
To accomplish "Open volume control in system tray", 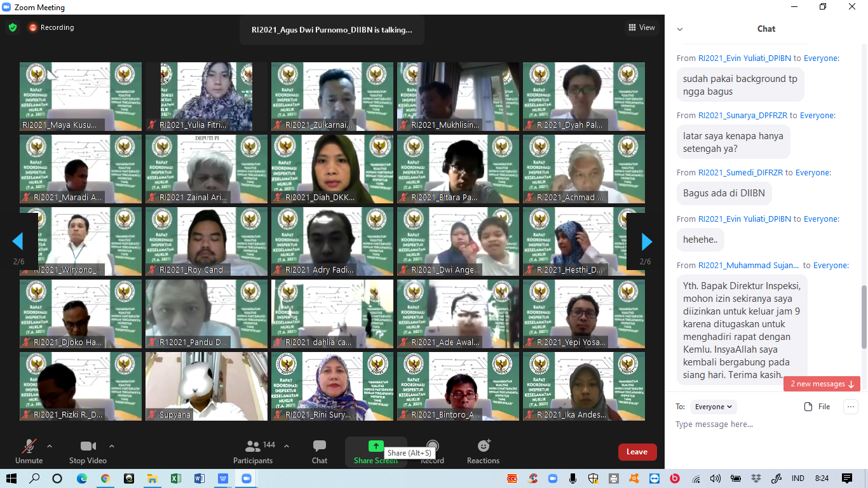I will click(715, 478).
